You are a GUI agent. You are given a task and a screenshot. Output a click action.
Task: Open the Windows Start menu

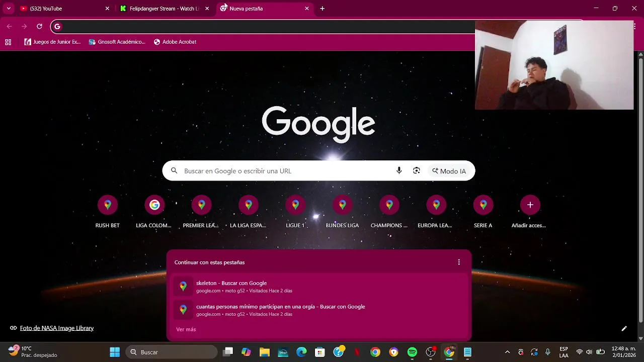[115, 352]
